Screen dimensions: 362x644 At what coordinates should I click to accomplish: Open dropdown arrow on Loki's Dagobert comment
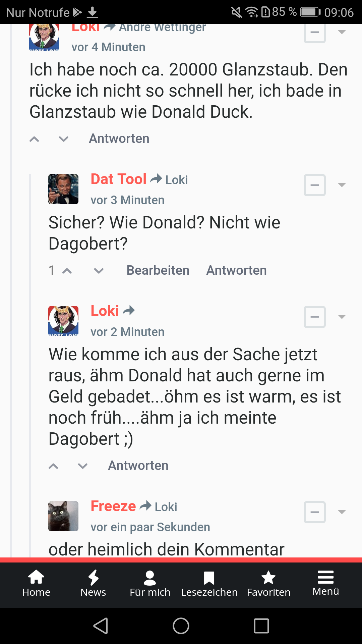[x=342, y=317]
